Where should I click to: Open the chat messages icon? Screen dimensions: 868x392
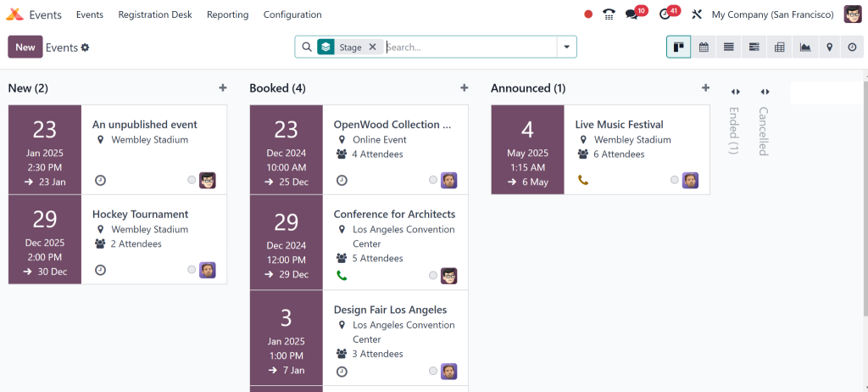(x=631, y=14)
